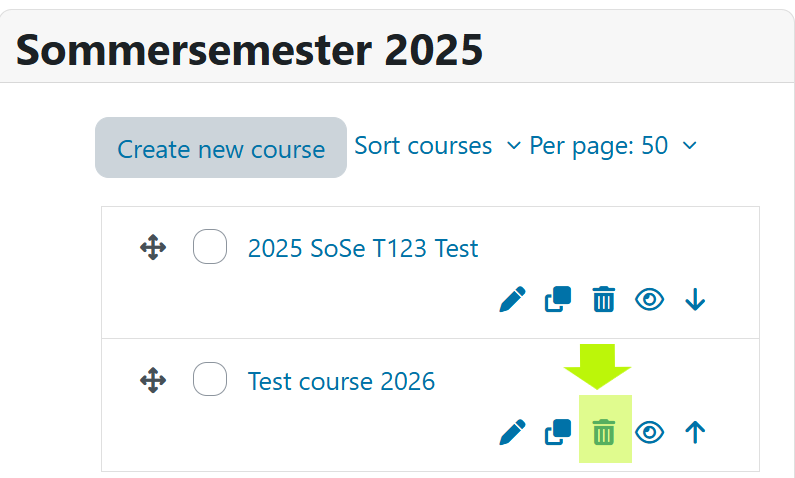Viewport: 795px width, 478px height.
Task: Open the Sort courses dropdown
Action: click(437, 146)
